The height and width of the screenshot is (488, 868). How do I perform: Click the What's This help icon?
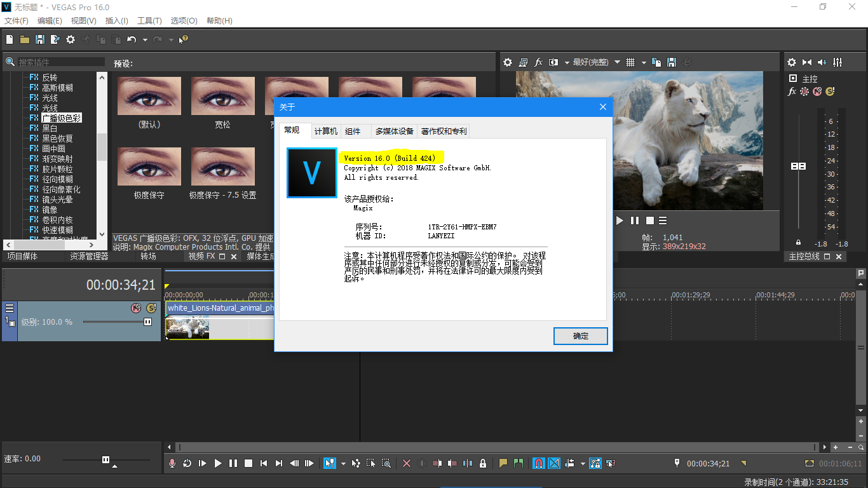[184, 39]
